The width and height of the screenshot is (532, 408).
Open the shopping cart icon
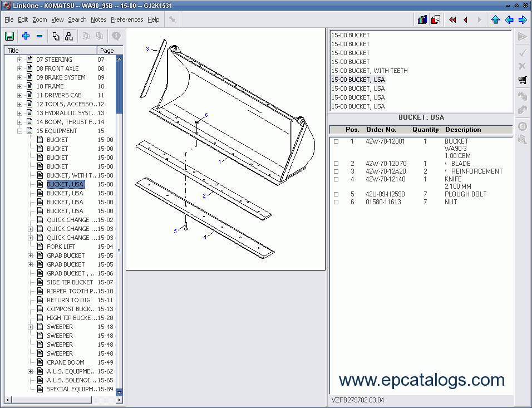pyautogui.click(x=523, y=80)
